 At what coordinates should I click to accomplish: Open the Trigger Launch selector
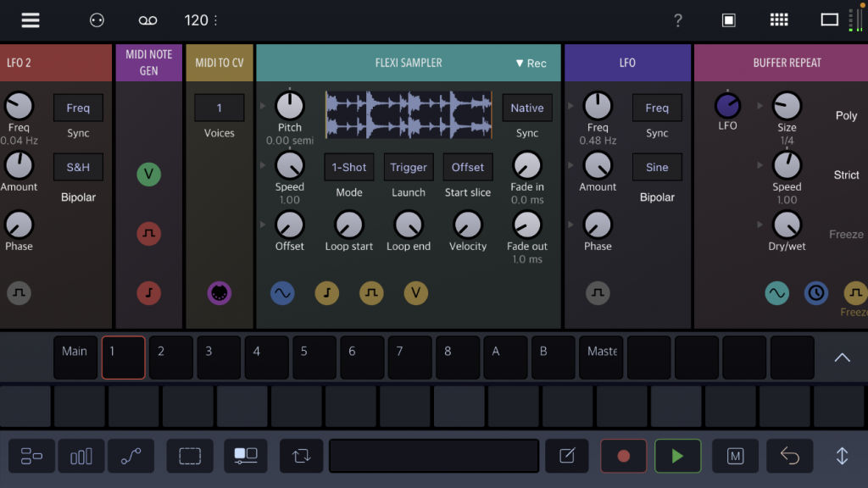(409, 167)
